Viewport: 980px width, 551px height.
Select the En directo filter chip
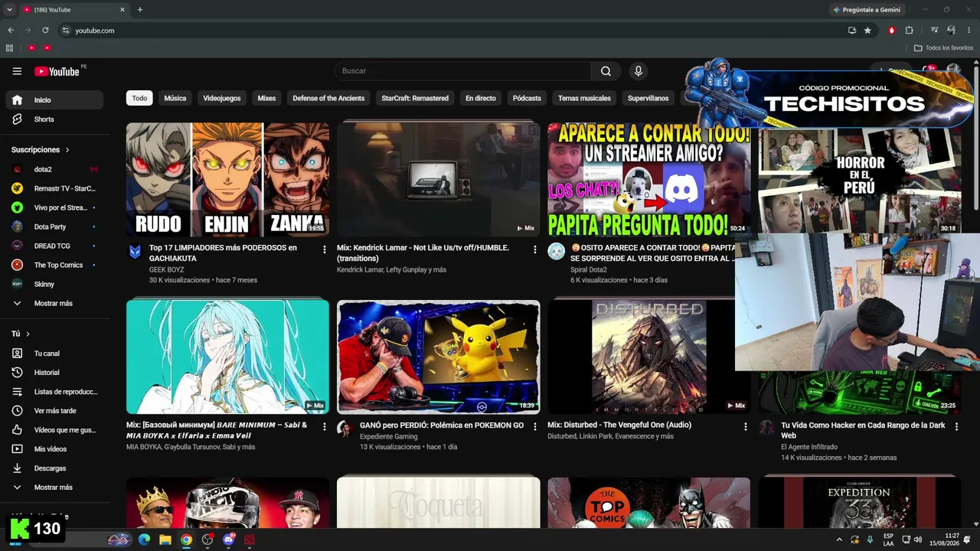[481, 98]
